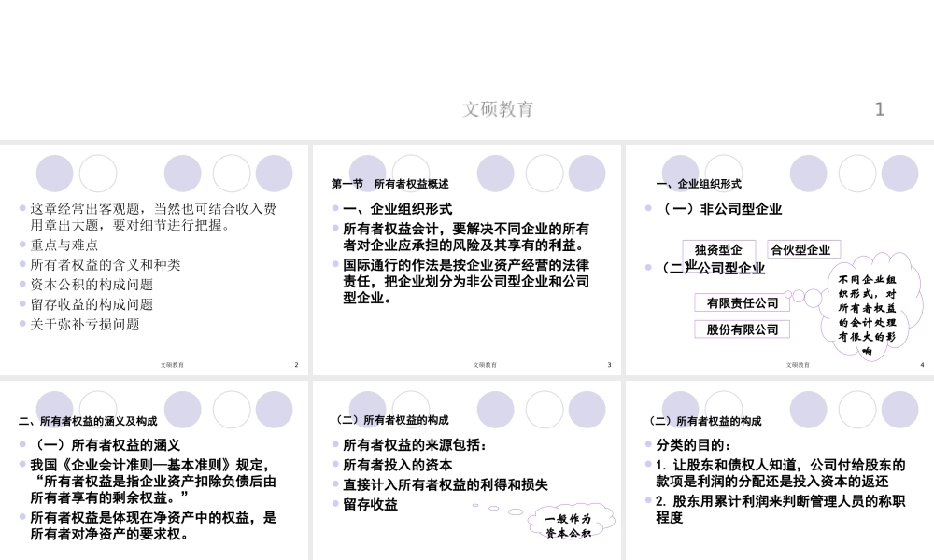
Task: Click page number 1 at top right
Action: (x=879, y=109)
